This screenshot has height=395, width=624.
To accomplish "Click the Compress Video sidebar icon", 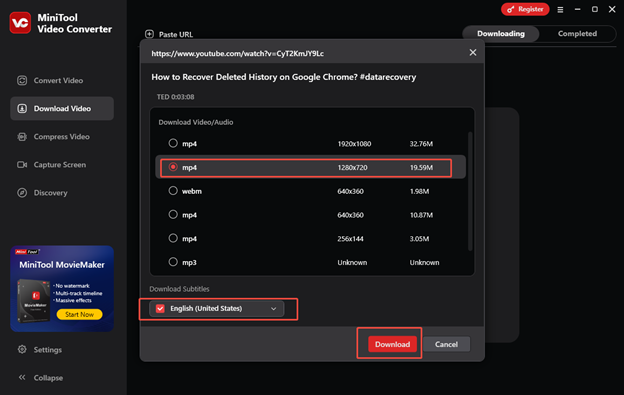I will click(x=22, y=136).
